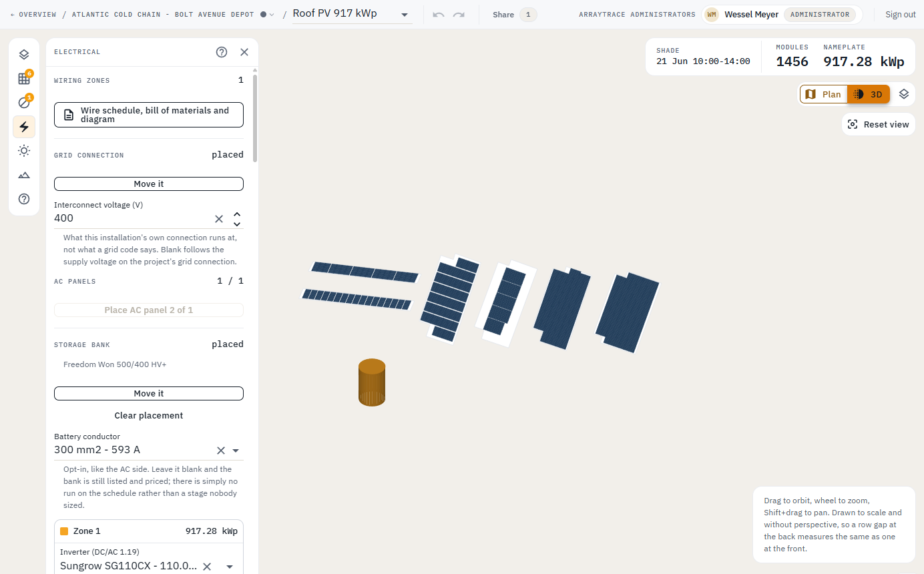The image size is (924, 574).
Task: Open the sun shading tool
Action: click(24, 151)
